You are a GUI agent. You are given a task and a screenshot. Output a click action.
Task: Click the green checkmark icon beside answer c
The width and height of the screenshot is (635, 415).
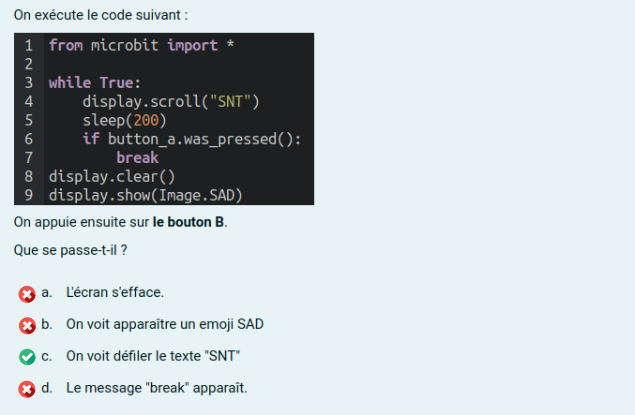pos(27,357)
